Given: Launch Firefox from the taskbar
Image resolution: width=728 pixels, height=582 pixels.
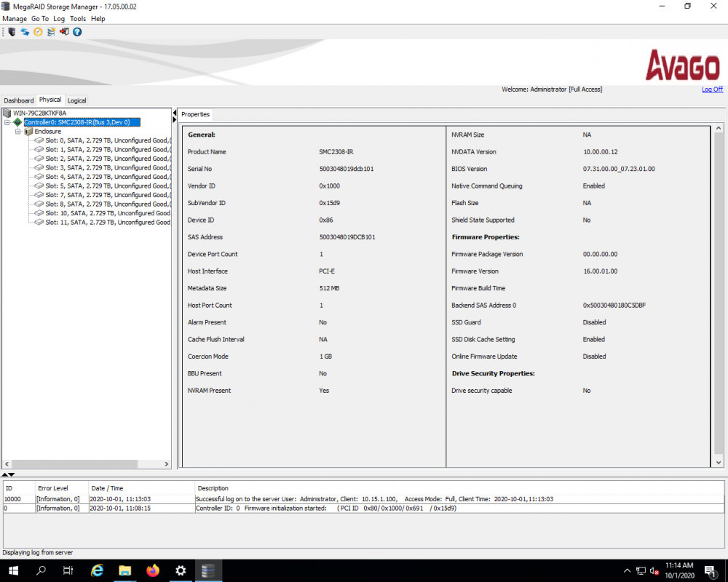Looking at the screenshot, I should coord(153,570).
